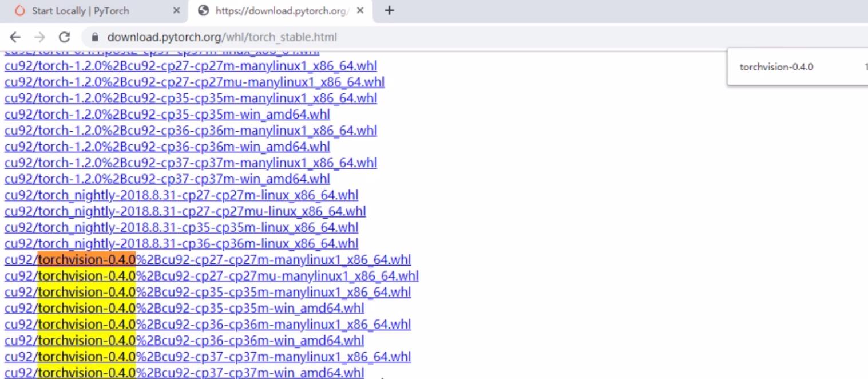Viewport: 868px width, 379px height.
Task: Open torch-1.2.0 cu92 cp27m manylinux1 link
Action: pyautogui.click(x=191, y=66)
